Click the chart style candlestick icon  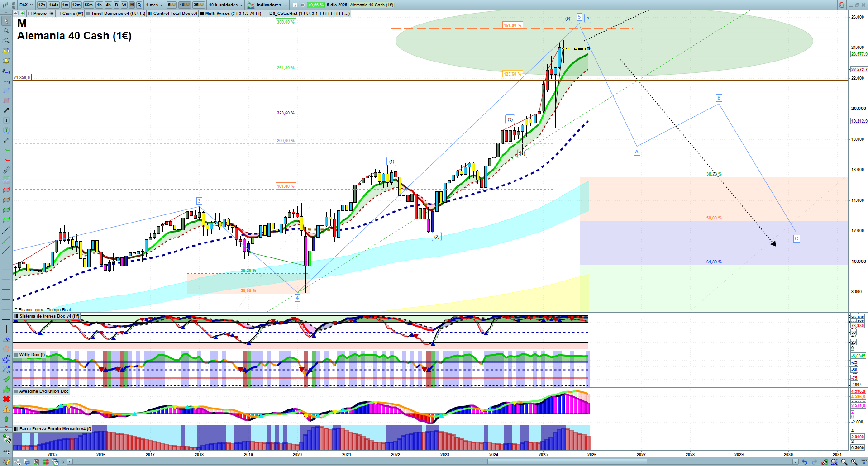click(5, 5)
